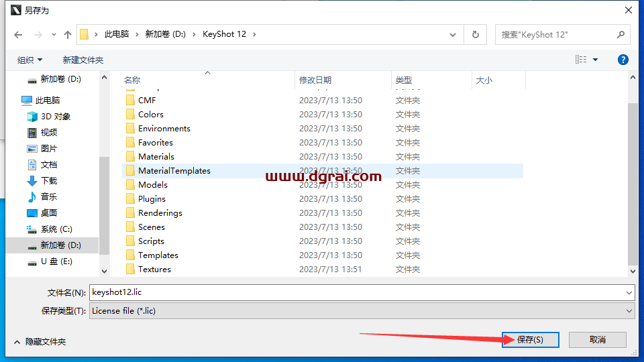Click KeyShot 12 in the breadcrumb
Image resolution: width=644 pixels, height=362 pixels.
pyautogui.click(x=224, y=34)
